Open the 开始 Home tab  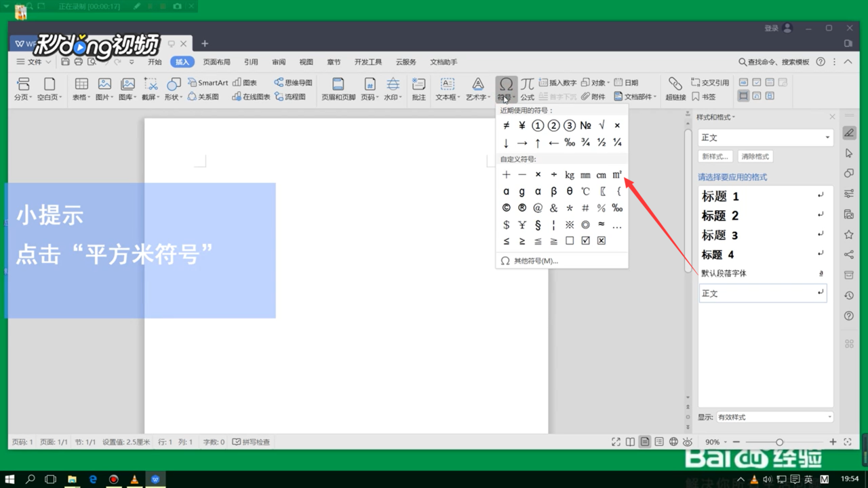(155, 62)
